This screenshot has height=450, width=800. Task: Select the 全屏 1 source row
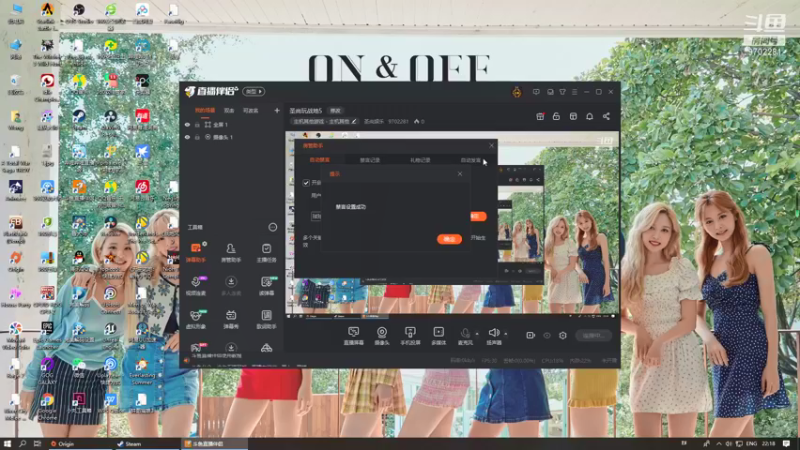pos(232,124)
